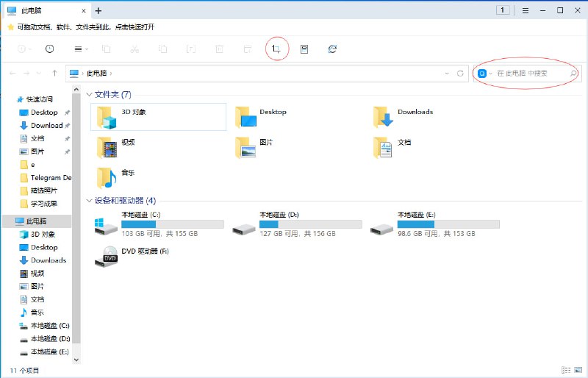Select the Downloads folder in main pane

(x=415, y=113)
